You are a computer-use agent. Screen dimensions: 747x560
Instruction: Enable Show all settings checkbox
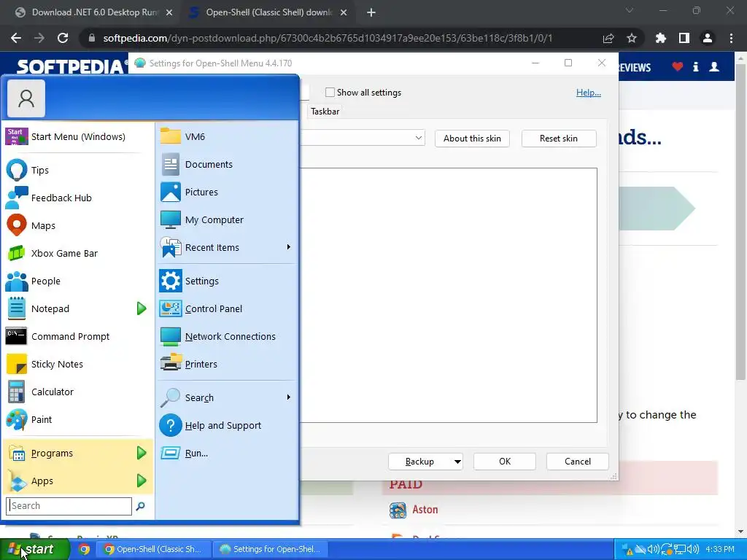[330, 93]
